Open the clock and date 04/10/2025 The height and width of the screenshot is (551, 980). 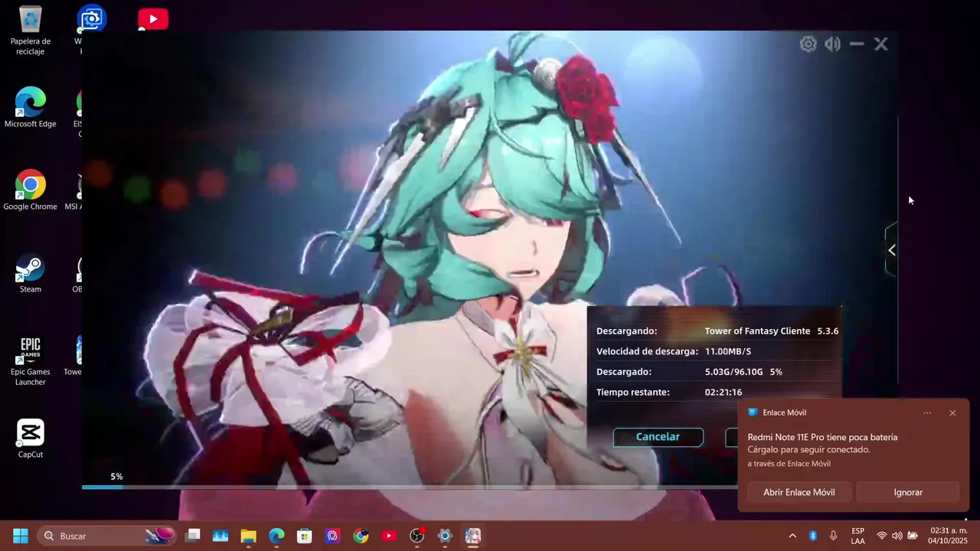949,536
